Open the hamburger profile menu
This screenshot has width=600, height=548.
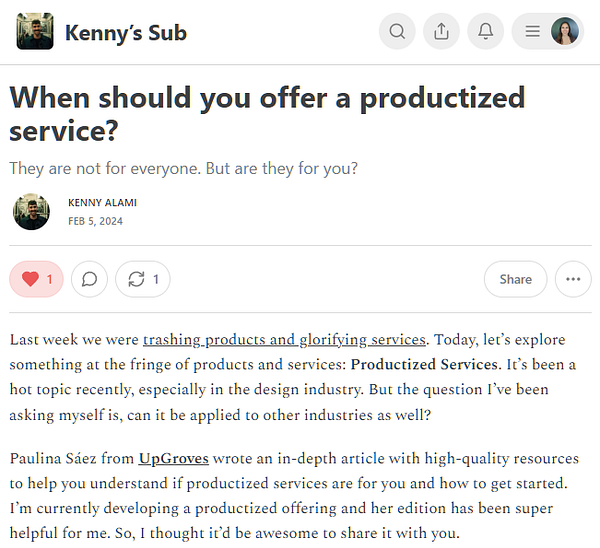533,32
